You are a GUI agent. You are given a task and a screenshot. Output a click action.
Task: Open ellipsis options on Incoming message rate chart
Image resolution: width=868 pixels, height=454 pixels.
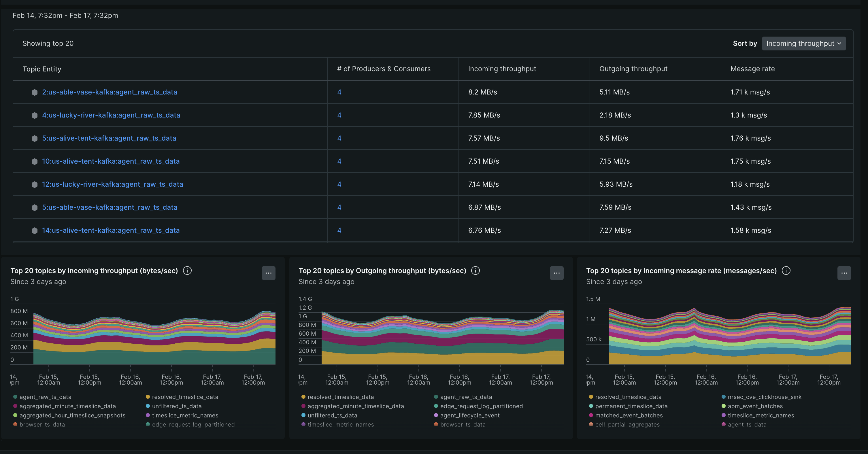(844, 273)
